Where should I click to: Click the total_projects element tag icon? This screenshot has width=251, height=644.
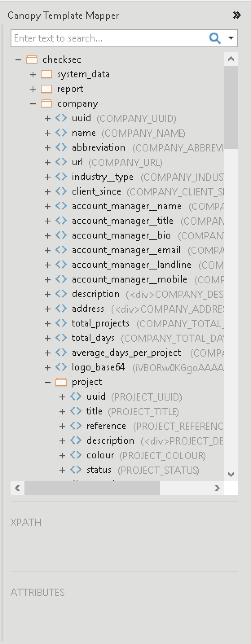[61, 324]
